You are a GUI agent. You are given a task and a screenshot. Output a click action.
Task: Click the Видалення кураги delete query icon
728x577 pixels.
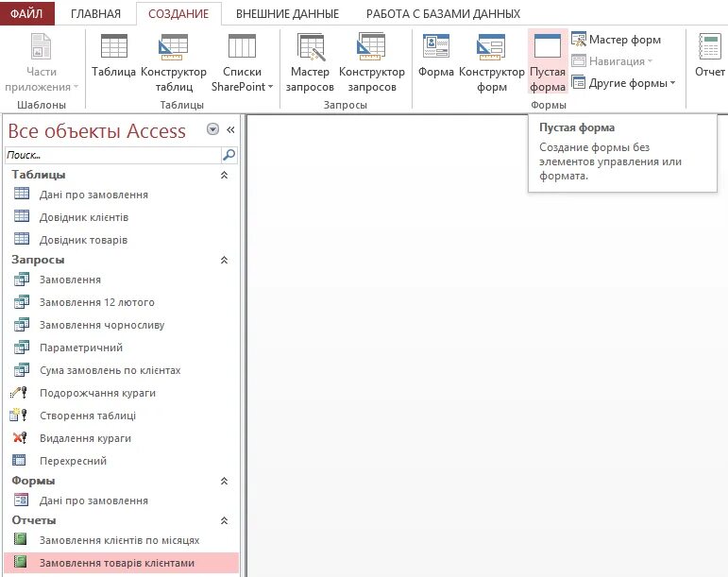click(x=20, y=437)
